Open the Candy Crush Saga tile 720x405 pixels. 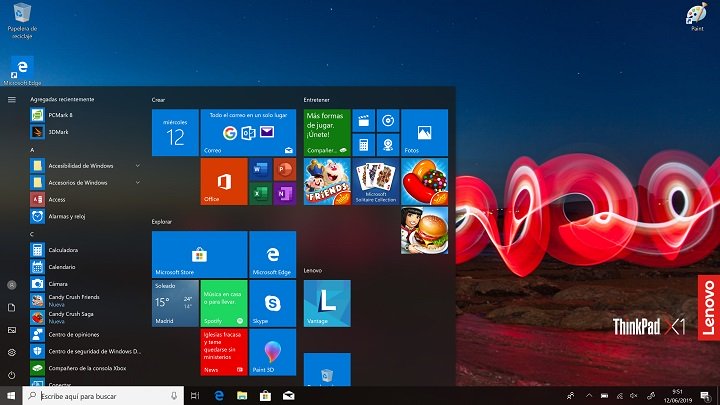tap(425, 181)
